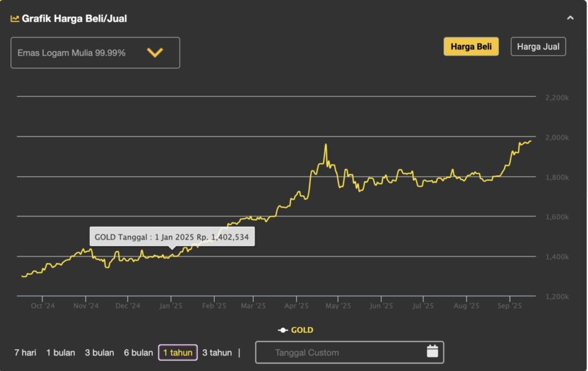Switch to Harga Jual price view
The image size is (588, 371).
(538, 47)
